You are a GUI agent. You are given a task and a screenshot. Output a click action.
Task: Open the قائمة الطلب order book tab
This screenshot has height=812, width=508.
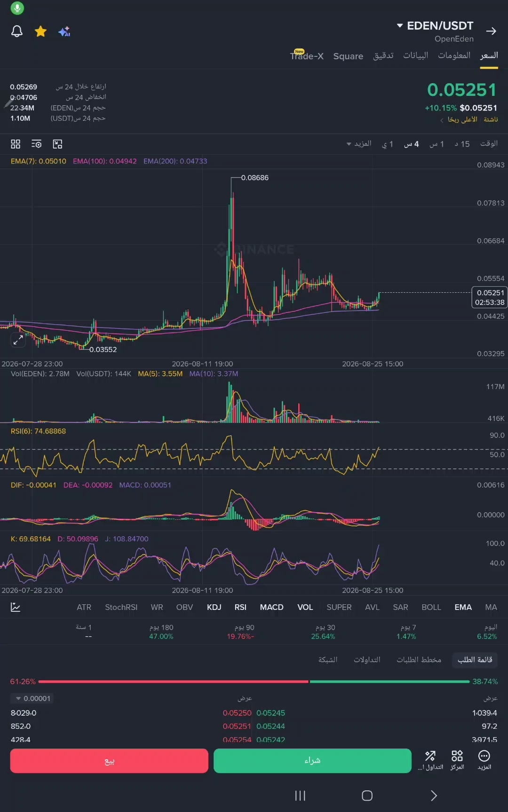pos(475,660)
